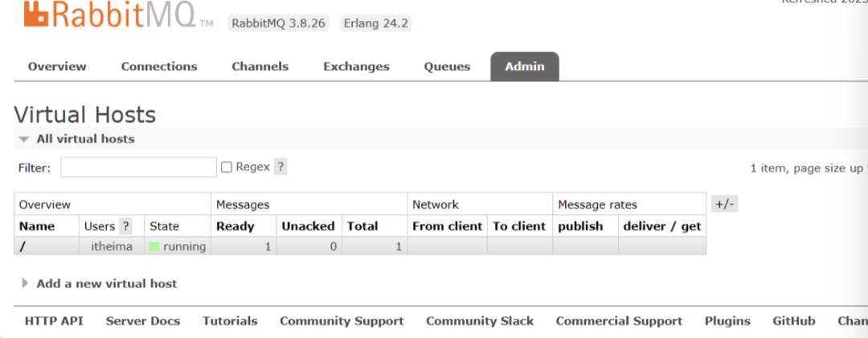Switch to the Queues tab
Viewport: 868px width, 338px height.
coord(448,67)
